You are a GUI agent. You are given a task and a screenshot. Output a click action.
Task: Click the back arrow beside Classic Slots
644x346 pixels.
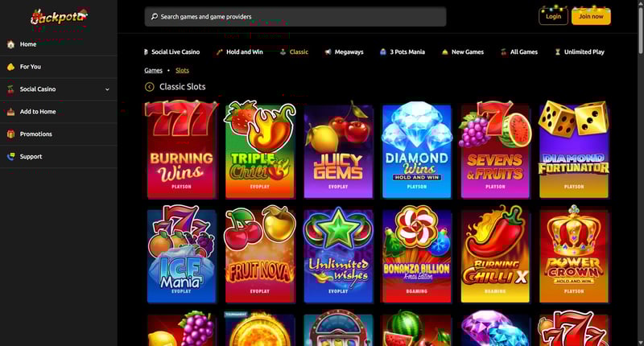150,87
